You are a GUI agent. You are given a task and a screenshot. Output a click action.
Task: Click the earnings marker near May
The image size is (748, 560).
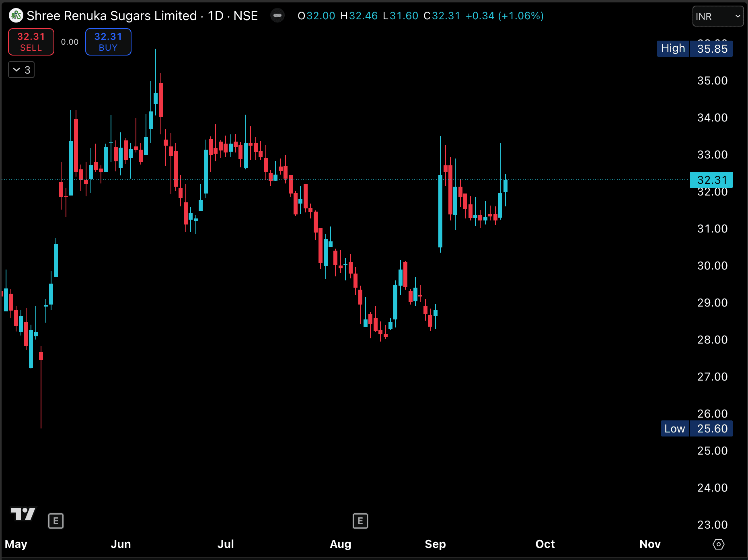[56, 521]
